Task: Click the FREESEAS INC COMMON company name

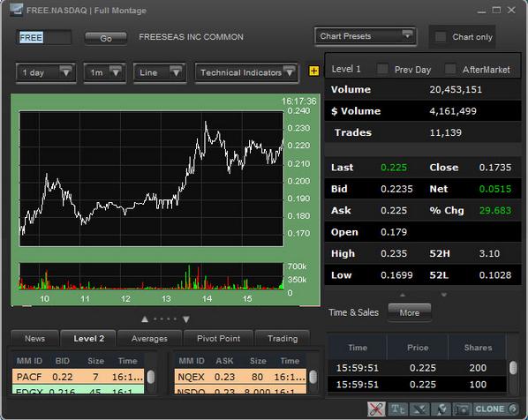Action: tap(191, 37)
